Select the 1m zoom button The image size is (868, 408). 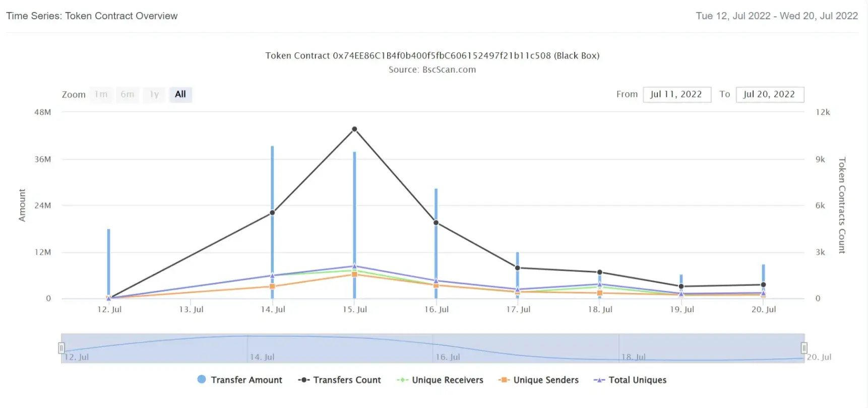101,94
